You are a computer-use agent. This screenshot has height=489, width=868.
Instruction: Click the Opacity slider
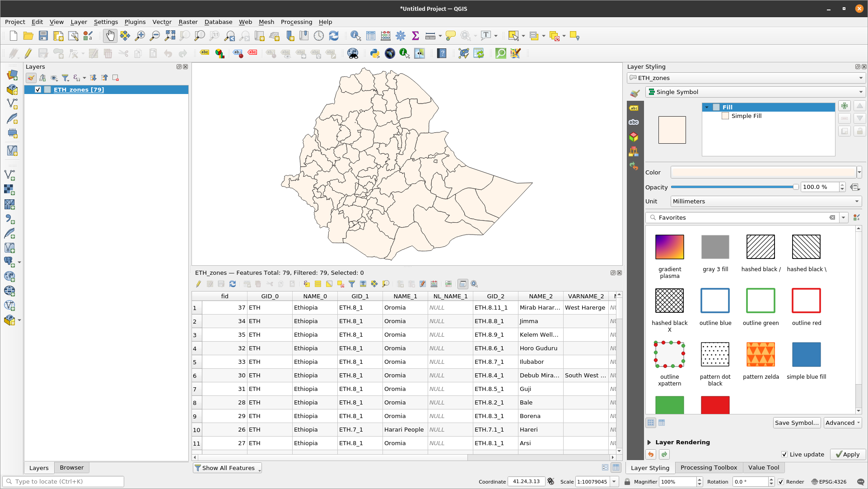point(735,187)
